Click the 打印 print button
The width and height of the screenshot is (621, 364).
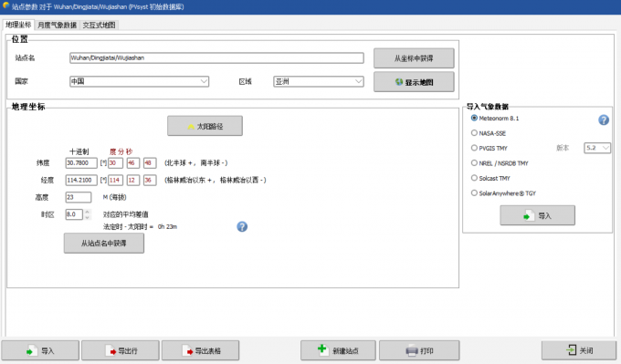click(x=419, y=350)
